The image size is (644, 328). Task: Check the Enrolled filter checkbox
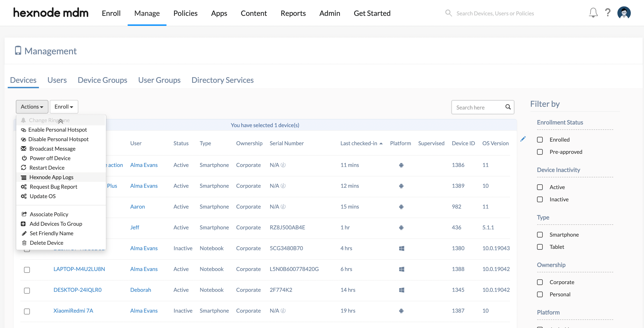tap(540, 140)
